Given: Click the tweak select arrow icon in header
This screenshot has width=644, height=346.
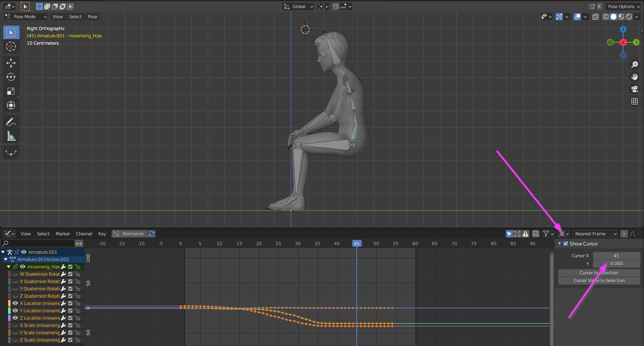Looking at the screenshot, I should (x=25, y=7).
